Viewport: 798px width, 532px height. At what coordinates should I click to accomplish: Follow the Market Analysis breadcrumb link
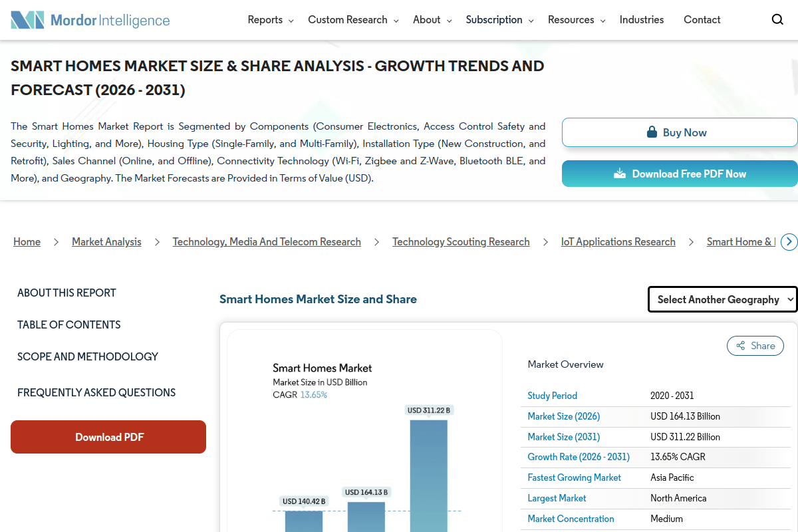106,242
